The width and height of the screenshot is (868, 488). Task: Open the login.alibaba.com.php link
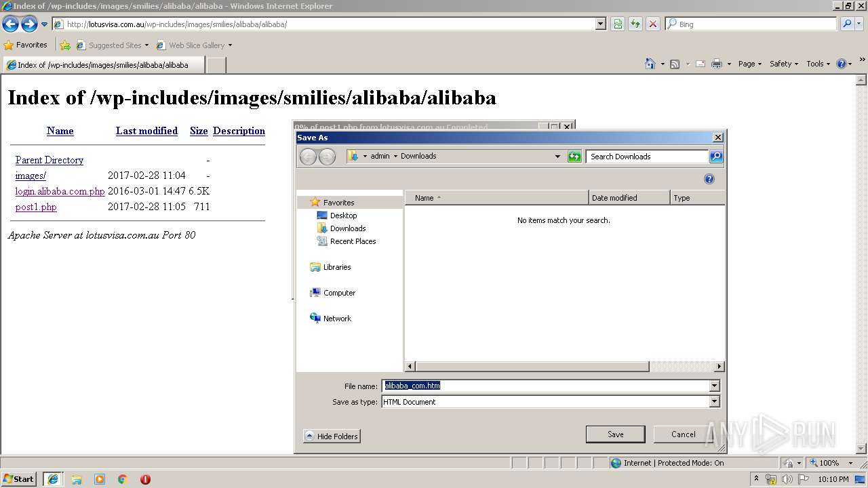click(60, 191)
